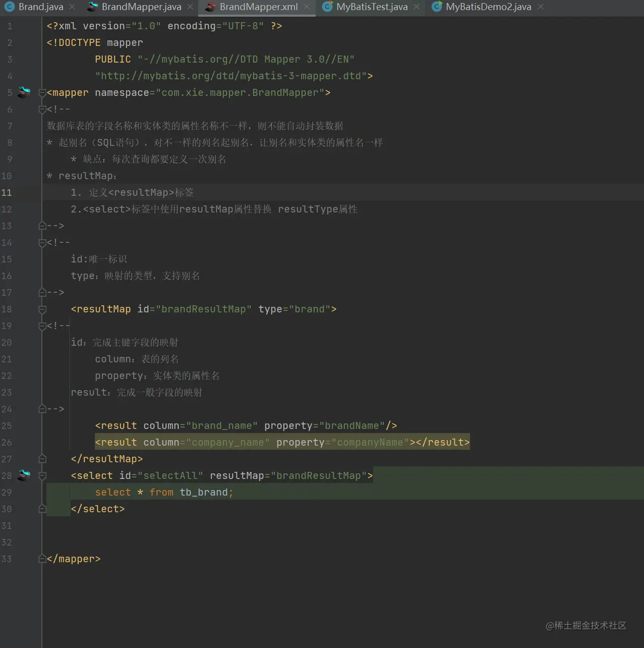Collapse the resultMap fold on line 18
The height and width of the screenshot is (648, 644).
pyautogui.click(x=42, y=309)
